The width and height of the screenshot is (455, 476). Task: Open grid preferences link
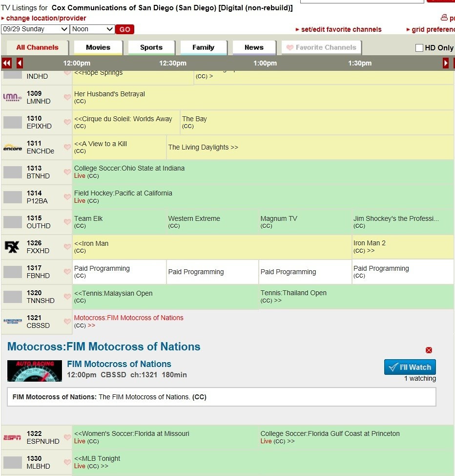[x=433, y=29]
